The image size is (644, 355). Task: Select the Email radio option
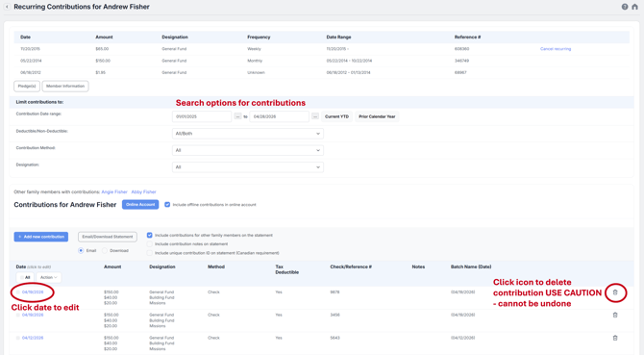click(x=81, y=251)
